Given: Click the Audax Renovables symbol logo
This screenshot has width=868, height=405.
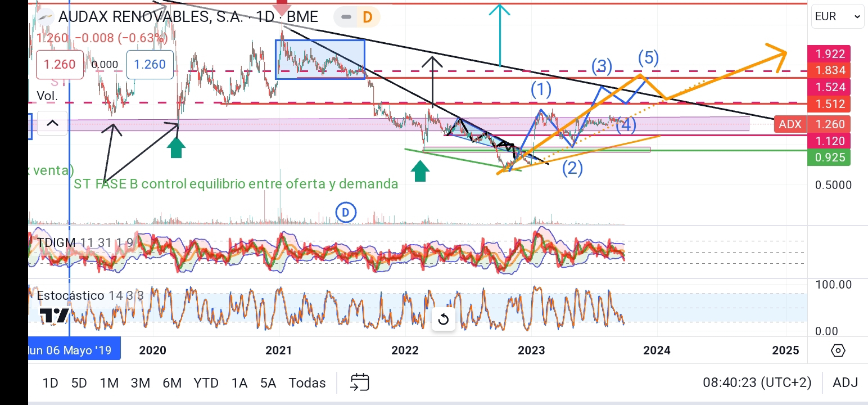Looking at the screenshot, I should pos(46,17).
